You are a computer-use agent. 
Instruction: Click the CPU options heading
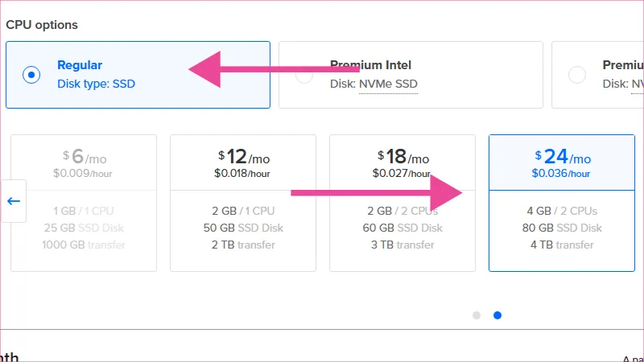pos(42,25)
